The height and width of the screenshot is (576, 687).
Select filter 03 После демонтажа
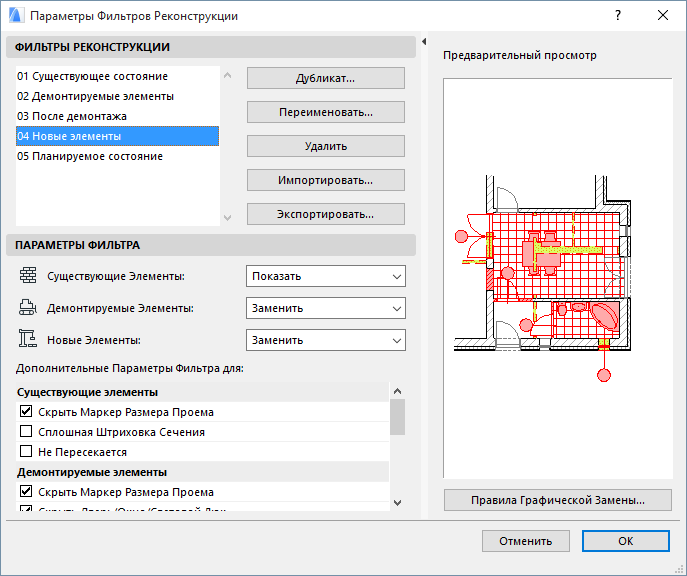117,116
